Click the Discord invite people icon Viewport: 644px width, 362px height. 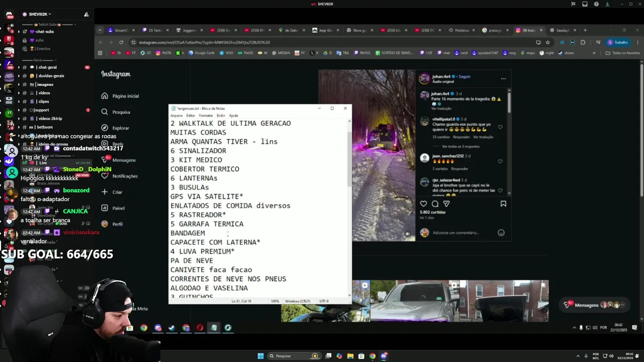(86, 14)
